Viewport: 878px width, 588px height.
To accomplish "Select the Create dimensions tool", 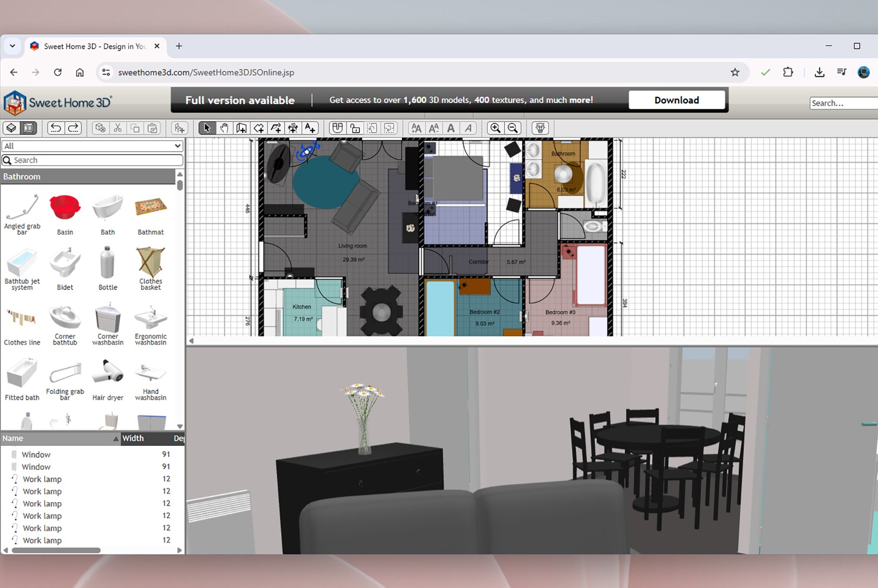I will (x=293, y=128).
